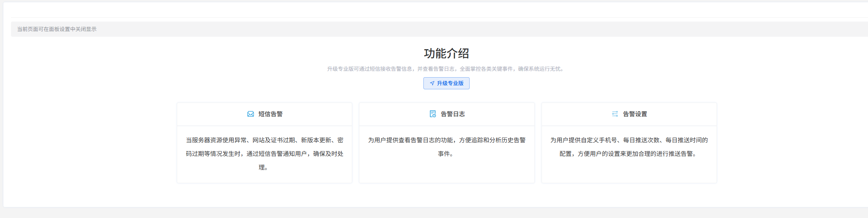Click the sliders icon beside 告警设置
Image resolution: width=868 pixels, height=218 pixels.
[615, 114]
